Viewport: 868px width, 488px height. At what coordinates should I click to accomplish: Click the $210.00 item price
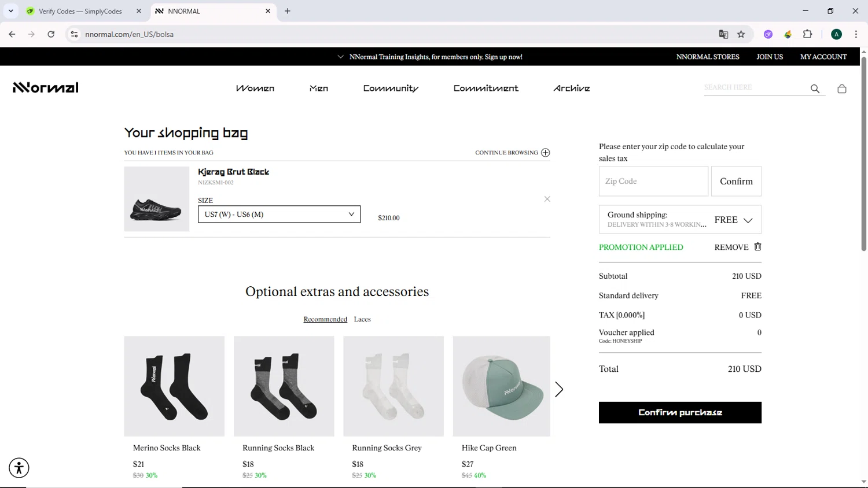click(389, 218)
